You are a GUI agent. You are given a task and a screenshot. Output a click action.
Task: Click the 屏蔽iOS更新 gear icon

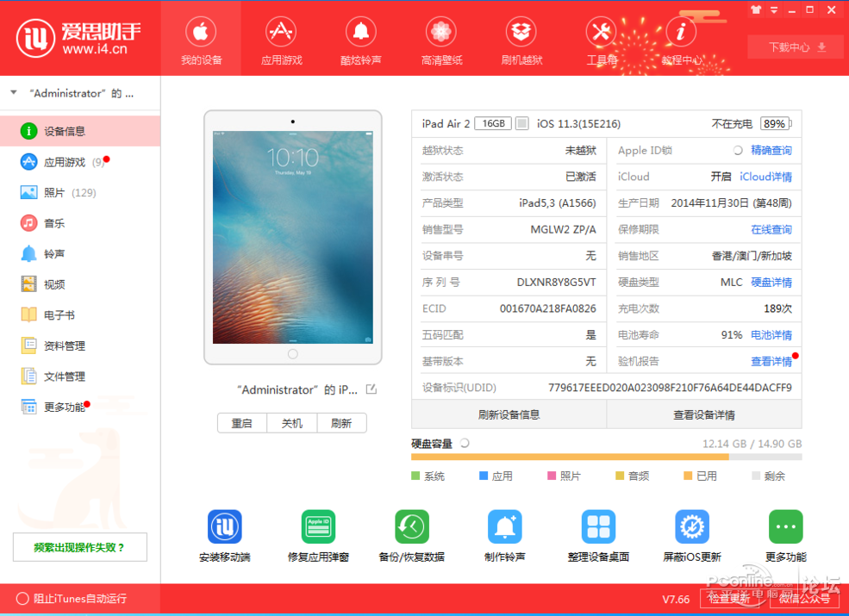click(692, 526)
